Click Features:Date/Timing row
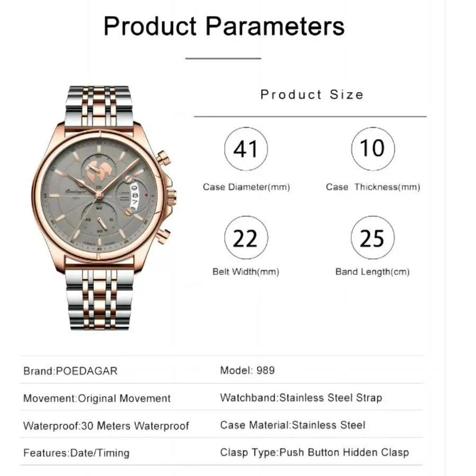Image resolution: width=476 pixels, height=476 pixels. click(x=76, y=453)
